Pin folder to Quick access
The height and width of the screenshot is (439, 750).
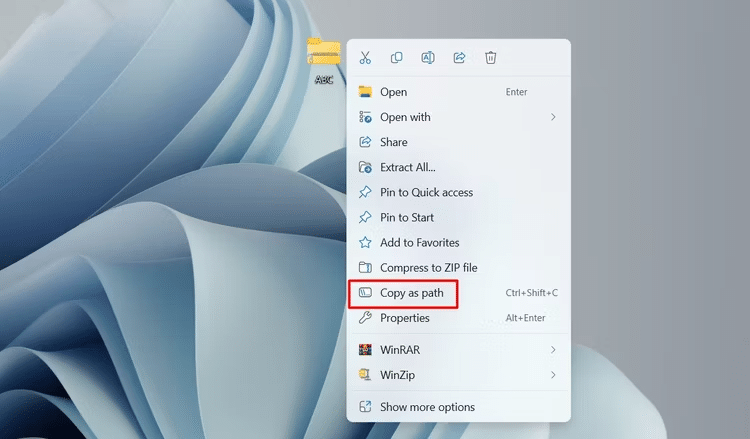coord(426,192)
